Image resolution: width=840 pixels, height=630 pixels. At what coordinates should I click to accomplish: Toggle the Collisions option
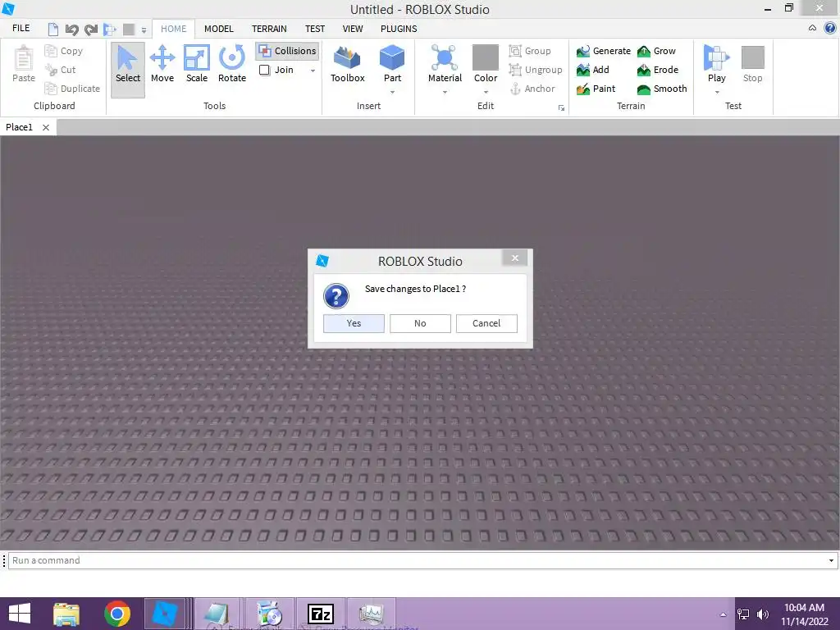(x=287, y=51)
